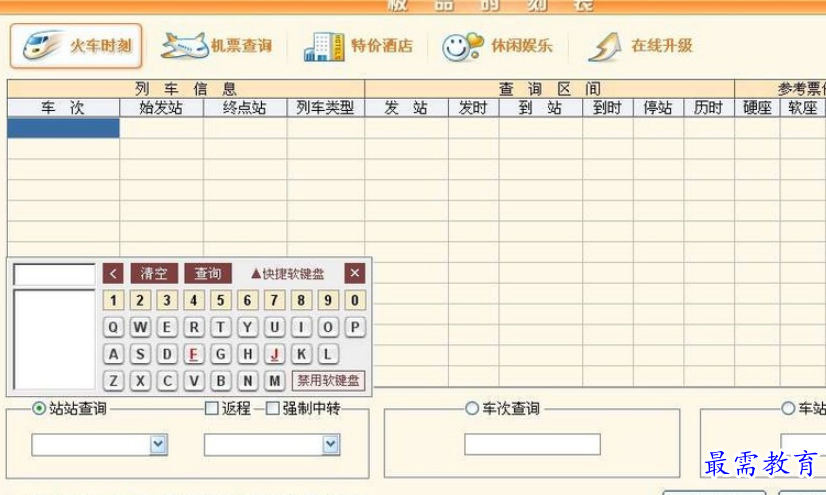Tap red letter key J on soft keyboard

[x=274, y=354]
